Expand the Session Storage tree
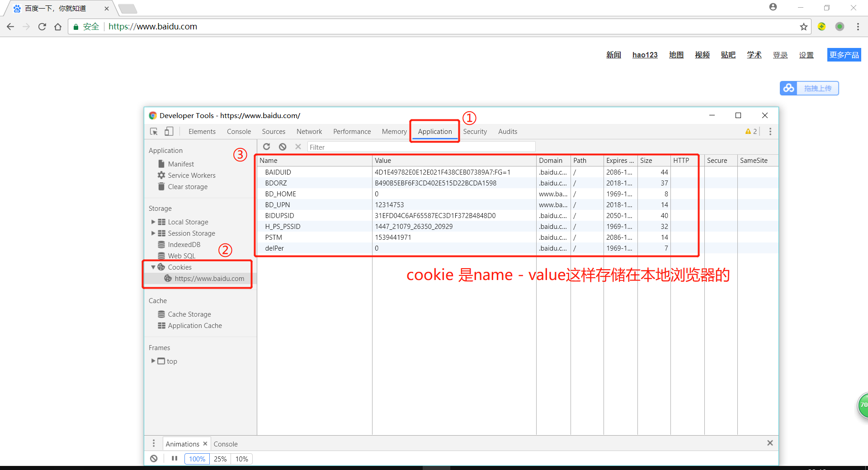 (153, 233)
